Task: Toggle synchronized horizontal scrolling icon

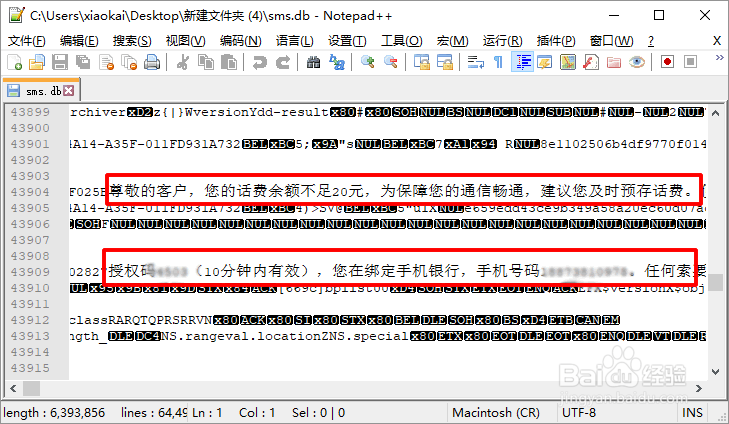Action: [x=444, y=62]
